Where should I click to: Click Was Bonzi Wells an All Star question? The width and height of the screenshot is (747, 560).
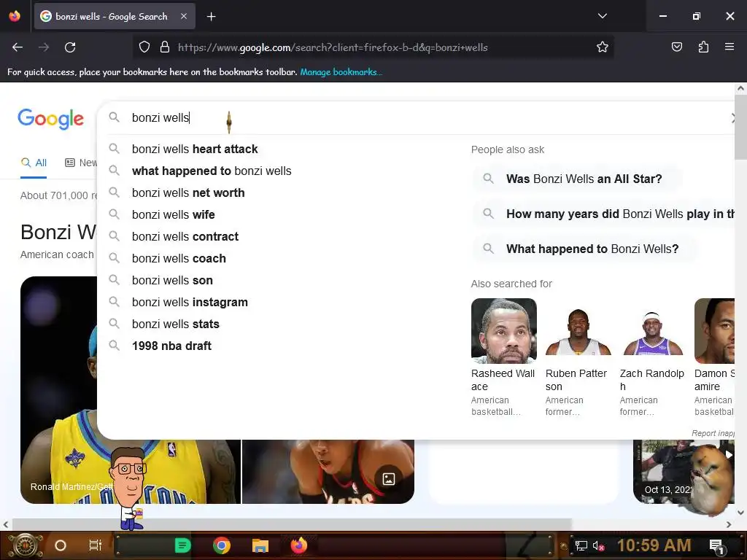tap(576, 179)
